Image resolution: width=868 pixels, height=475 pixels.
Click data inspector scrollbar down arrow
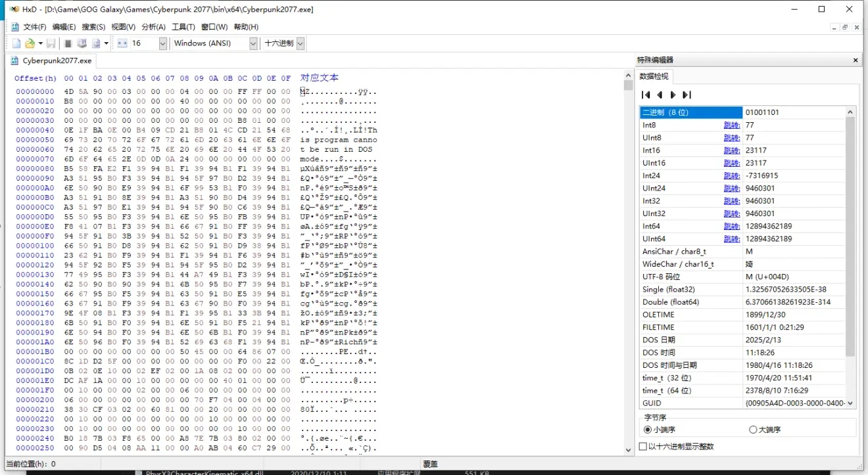pyautogui.click(x=851, y=403)
